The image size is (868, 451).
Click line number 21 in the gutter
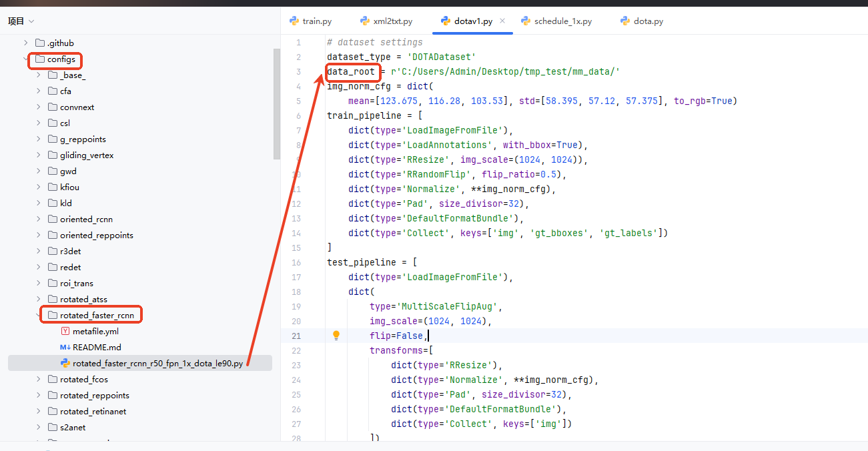tap(296, 336)
